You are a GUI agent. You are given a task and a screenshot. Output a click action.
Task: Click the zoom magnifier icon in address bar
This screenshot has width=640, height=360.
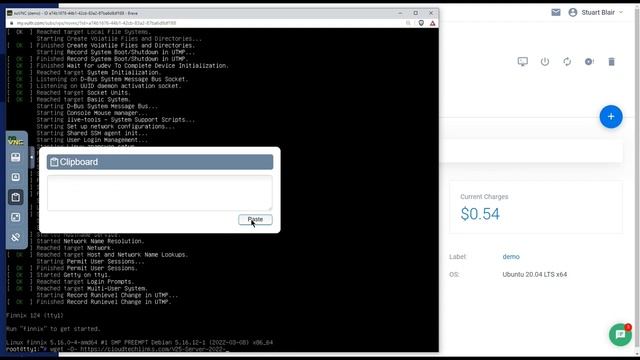coord(408,23)
